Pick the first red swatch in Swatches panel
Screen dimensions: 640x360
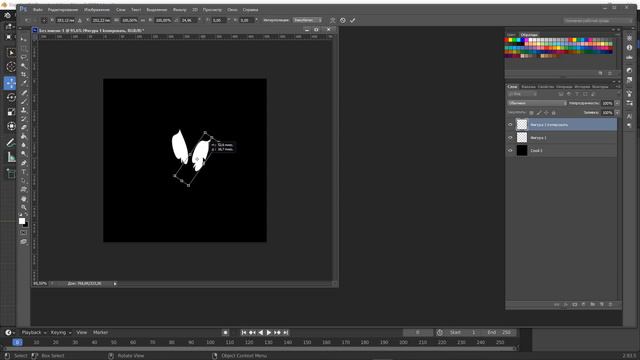[x=507, y=40]
